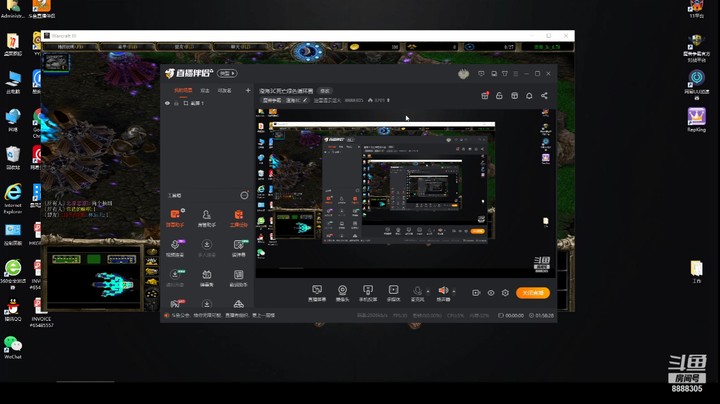The image size is (720, 404).
Task: Open the hamburger menu in streaming app title bar
Action: tap(516, 73)
